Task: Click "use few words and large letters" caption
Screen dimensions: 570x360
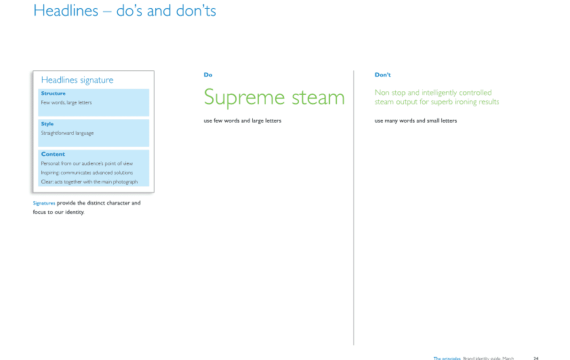Action: pyautogui.click(x=242, y=121)
